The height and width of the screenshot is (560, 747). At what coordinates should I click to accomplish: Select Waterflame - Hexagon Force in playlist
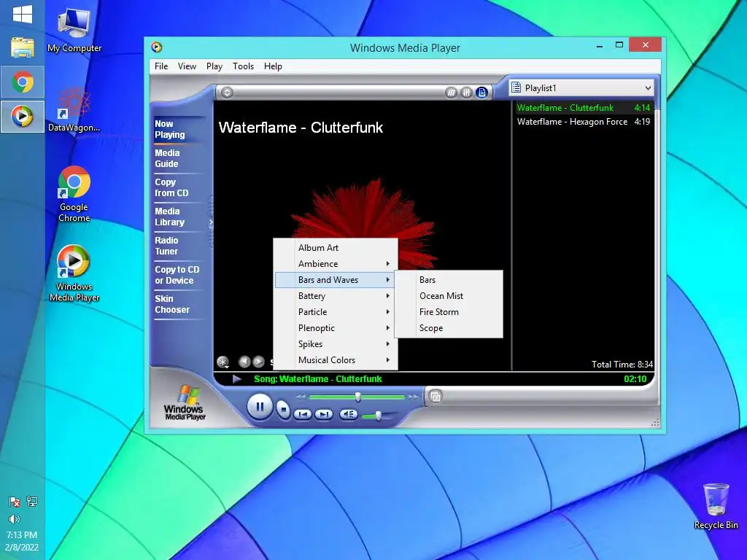(x=584, y=122)
